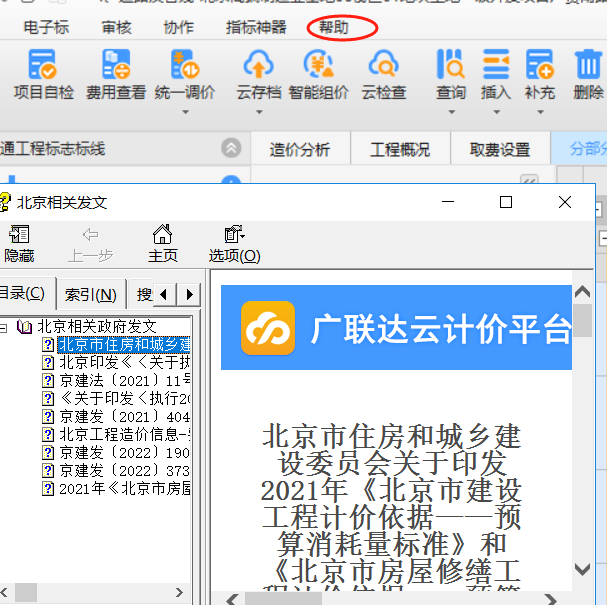Switch to the 工程概况 tab

[400, 149]
